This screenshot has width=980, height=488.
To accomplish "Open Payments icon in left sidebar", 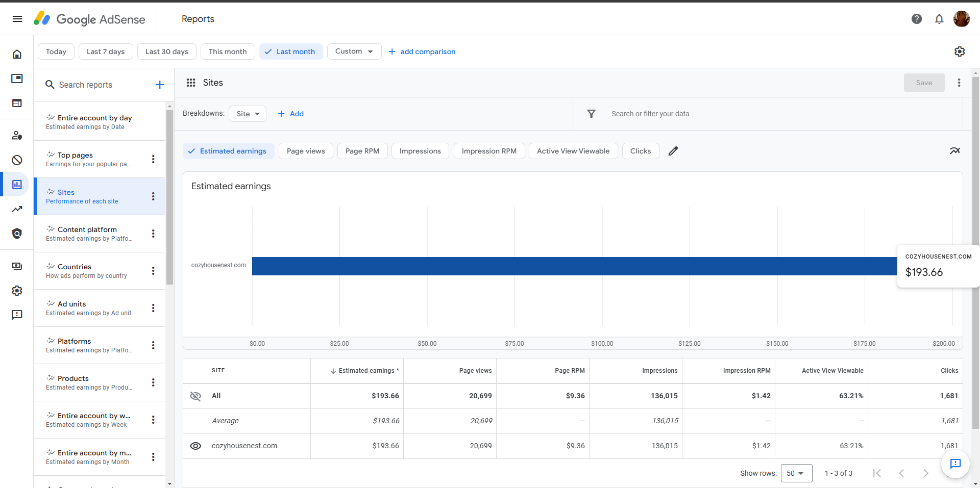I will click(x=17, y=266).
